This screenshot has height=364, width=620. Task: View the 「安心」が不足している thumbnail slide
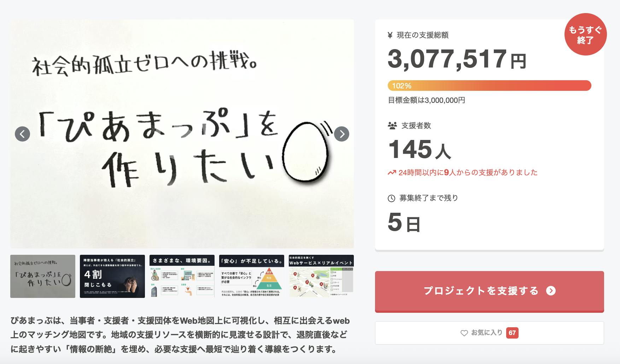point(252,276)
